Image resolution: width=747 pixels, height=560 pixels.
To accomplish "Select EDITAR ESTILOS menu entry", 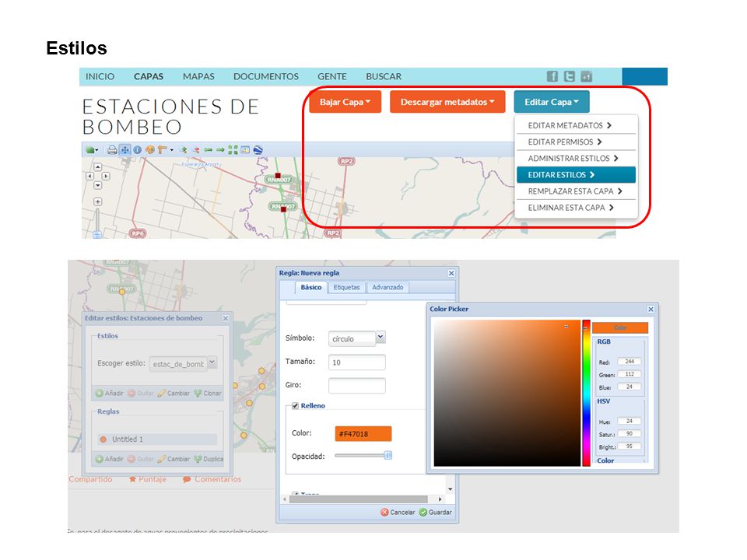I will pos(576,175).
